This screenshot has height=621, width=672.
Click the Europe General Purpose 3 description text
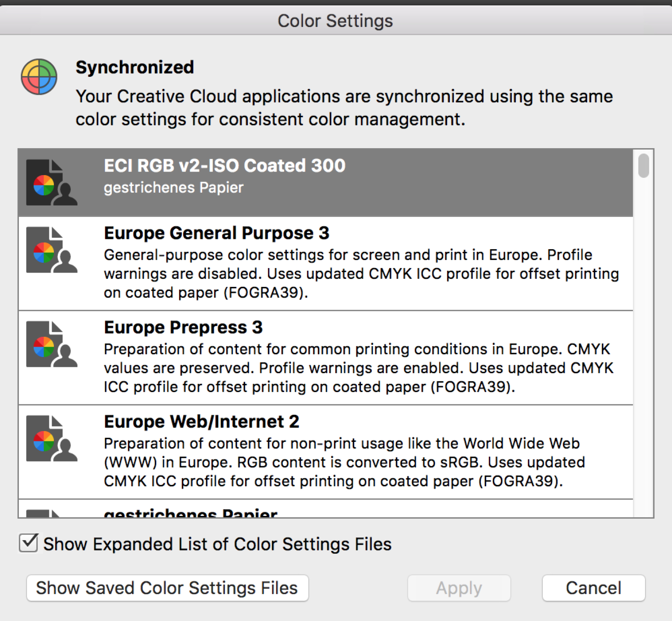(x=361, y=273)
